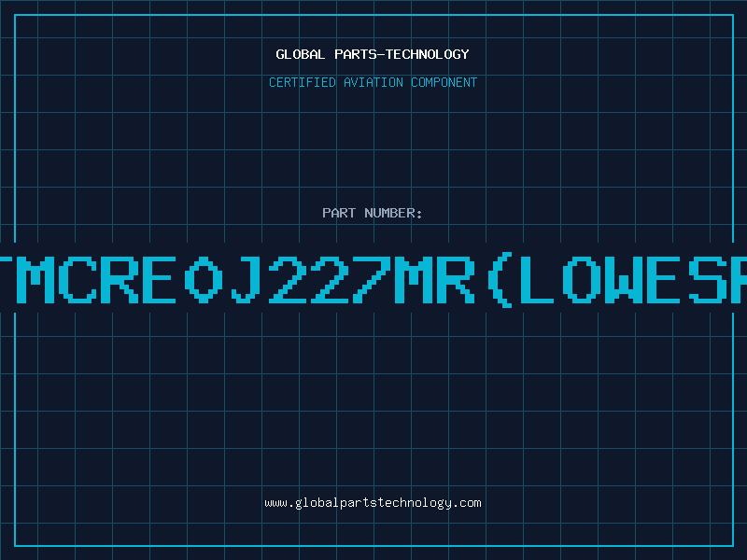Click the dotted zero in the part number
747x560 pixels.
tap(204, 279)
